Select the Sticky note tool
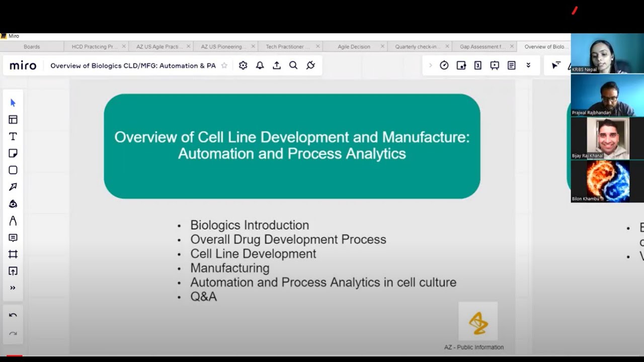Screen dimensions: 644x362 (x=13, y=153)
